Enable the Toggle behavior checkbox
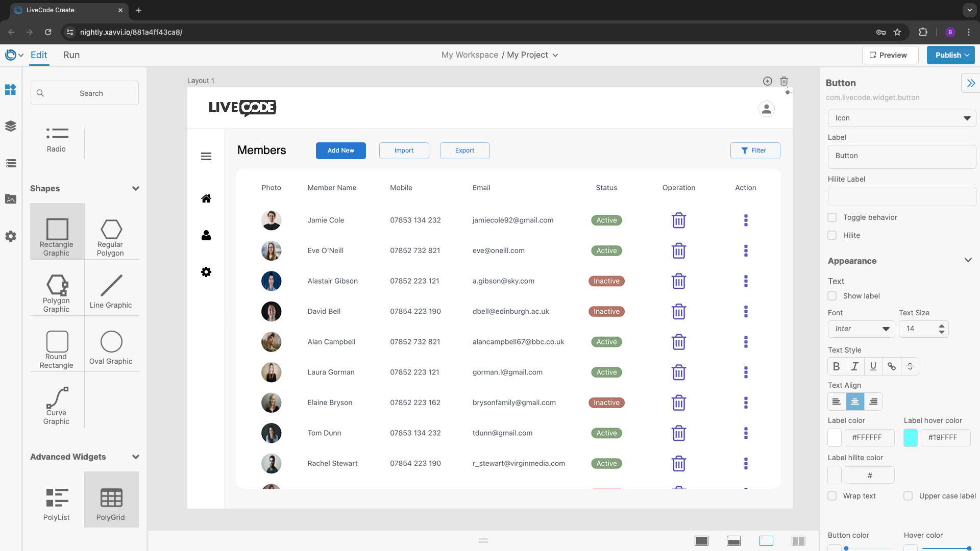 [x=832, y=217]
